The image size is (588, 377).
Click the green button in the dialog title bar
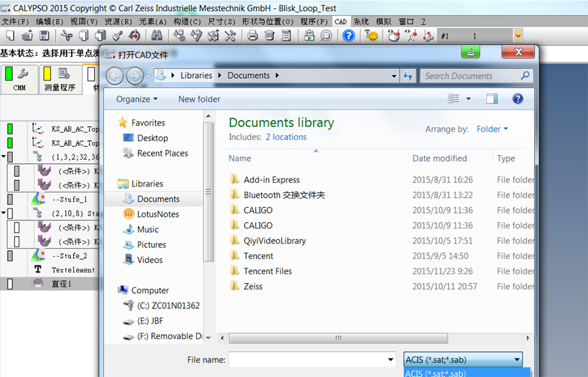point(470,52)
